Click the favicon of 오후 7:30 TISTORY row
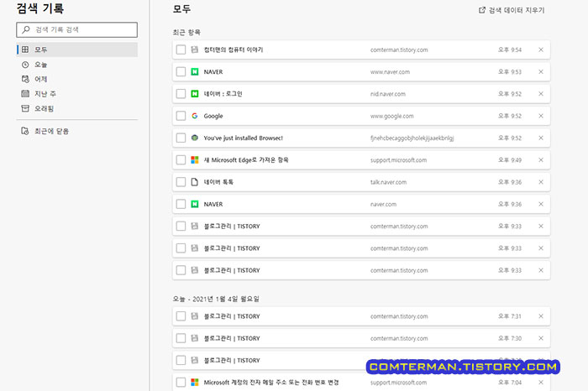Viewport: 588px width, 391px height. (x=194, y=338)
